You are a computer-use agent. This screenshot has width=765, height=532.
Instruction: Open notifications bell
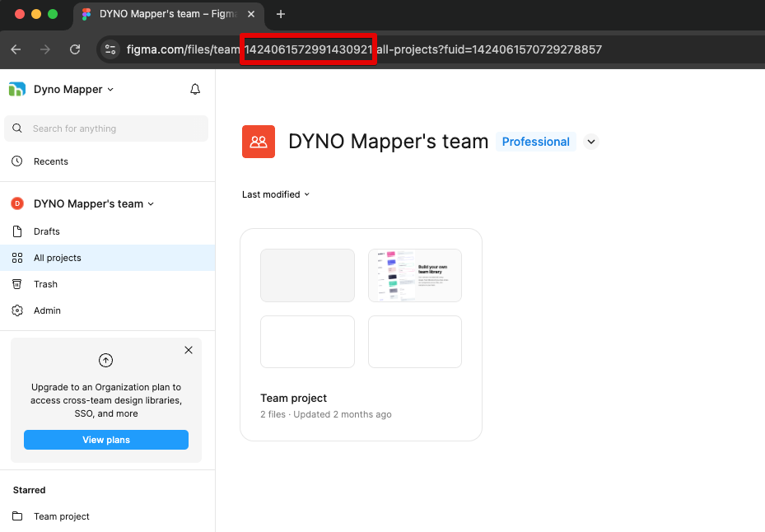pyautogui.click(x=195, y=89)
